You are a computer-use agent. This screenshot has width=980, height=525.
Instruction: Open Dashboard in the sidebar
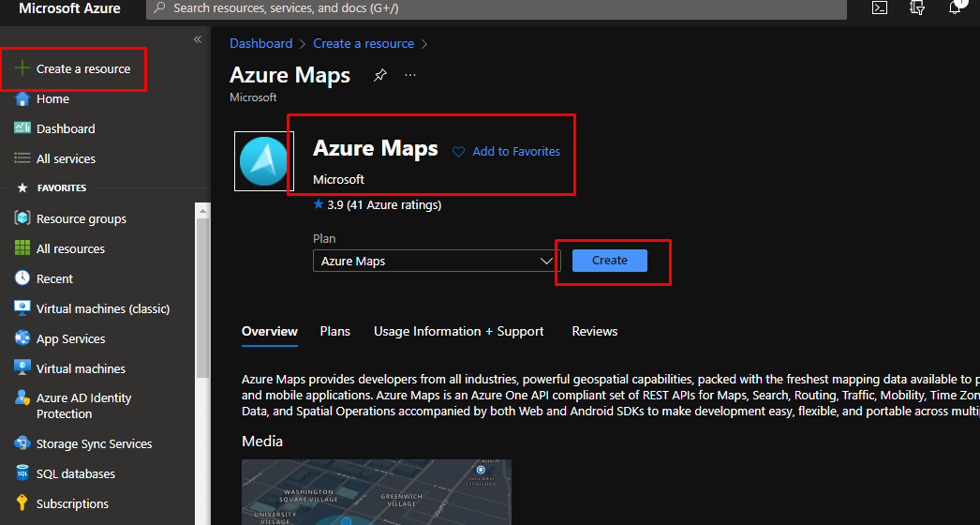tap(66, 128)
